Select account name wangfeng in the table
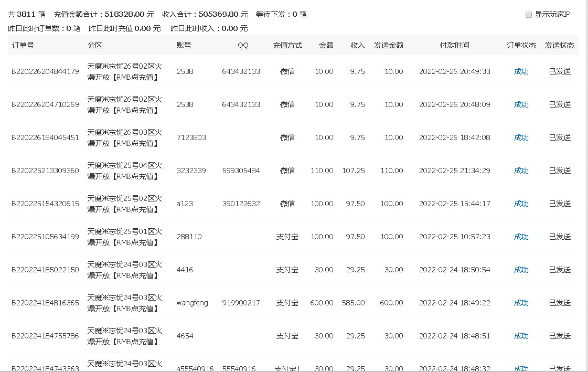Screen dimensions: 588x372 (191, 303)
